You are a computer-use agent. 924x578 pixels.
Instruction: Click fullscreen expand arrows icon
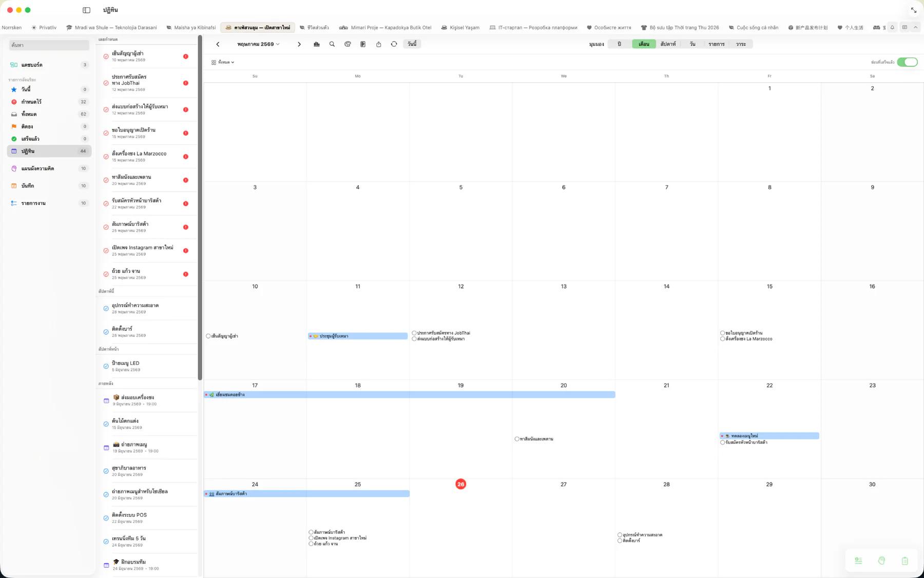click(x=914, y=10)
